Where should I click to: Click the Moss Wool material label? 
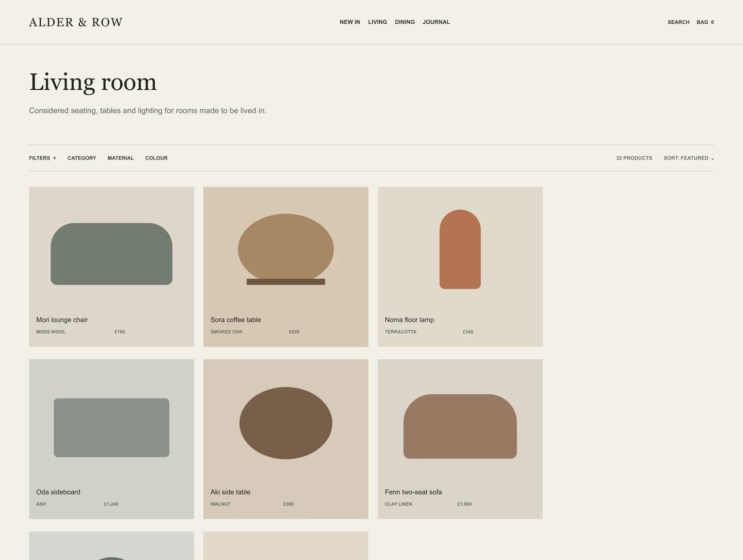point(51,332)
